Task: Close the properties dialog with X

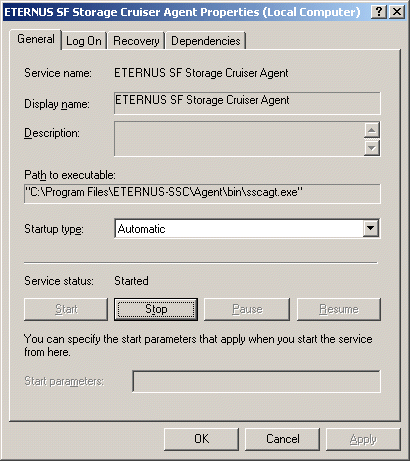Action: point(397,12)
